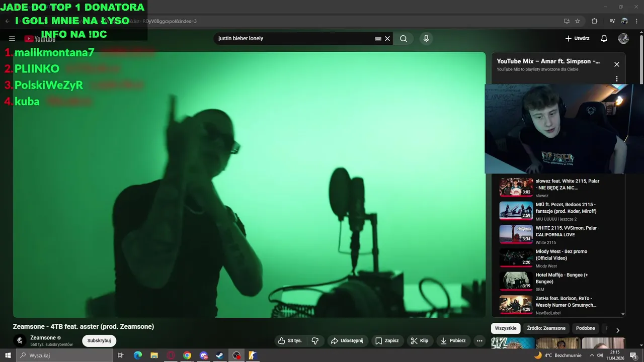The image size is (644, 362).
Task: Open the Zeamsone channel avatar
Action: 20,341
